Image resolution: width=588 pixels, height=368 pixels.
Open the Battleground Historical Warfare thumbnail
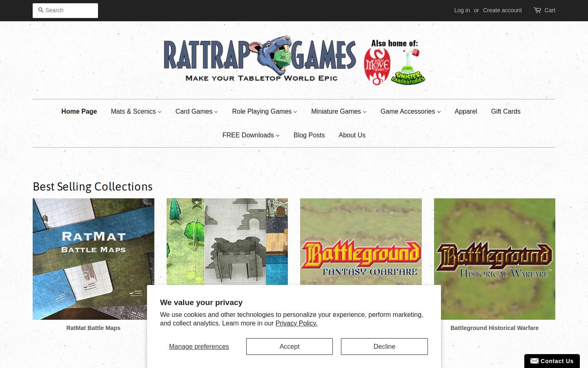coord(494,259)
